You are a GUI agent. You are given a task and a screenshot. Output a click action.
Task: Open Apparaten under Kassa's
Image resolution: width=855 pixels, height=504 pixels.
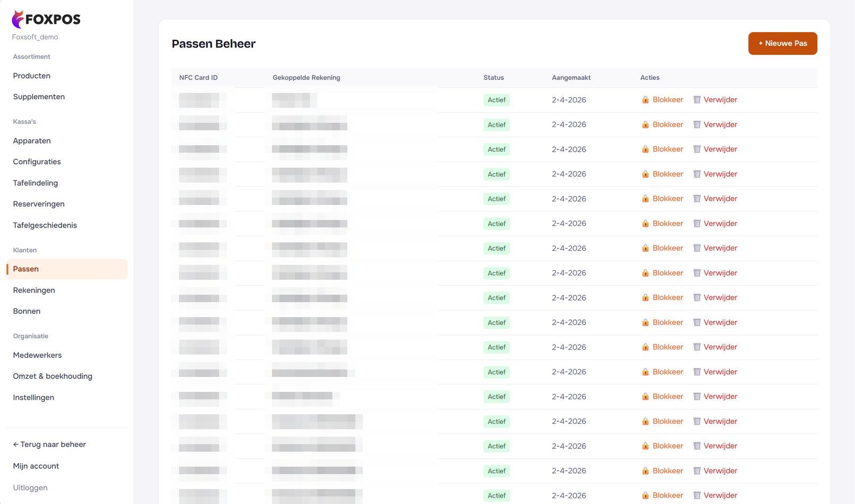[32, 141]
